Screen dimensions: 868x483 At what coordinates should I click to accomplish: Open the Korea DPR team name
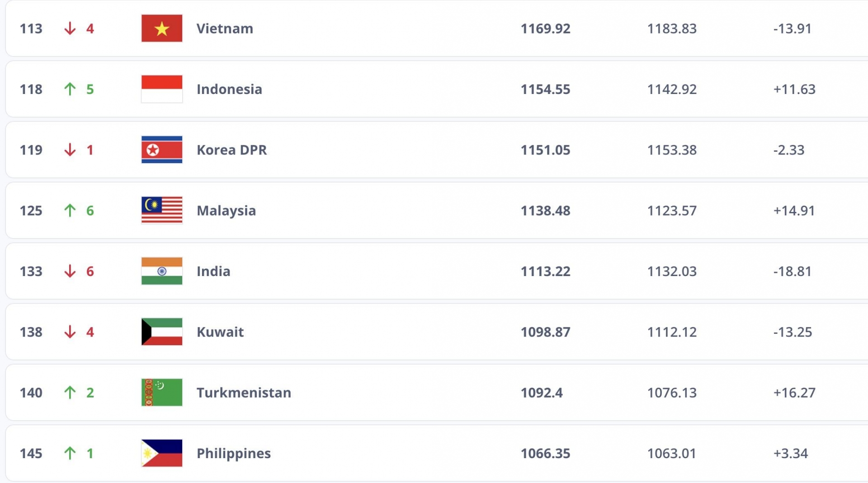[x=231, y=150]
